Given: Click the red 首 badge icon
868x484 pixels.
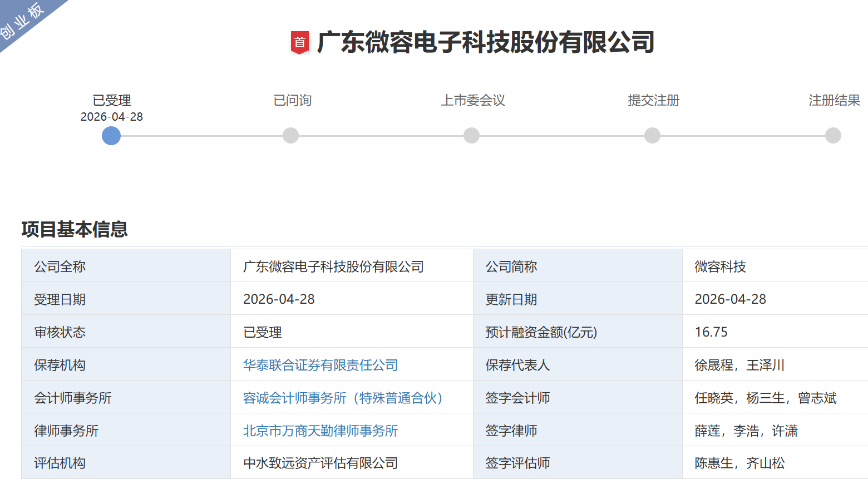Looking at the screenshot, I should pyautogui.click(x=299, y=42).
